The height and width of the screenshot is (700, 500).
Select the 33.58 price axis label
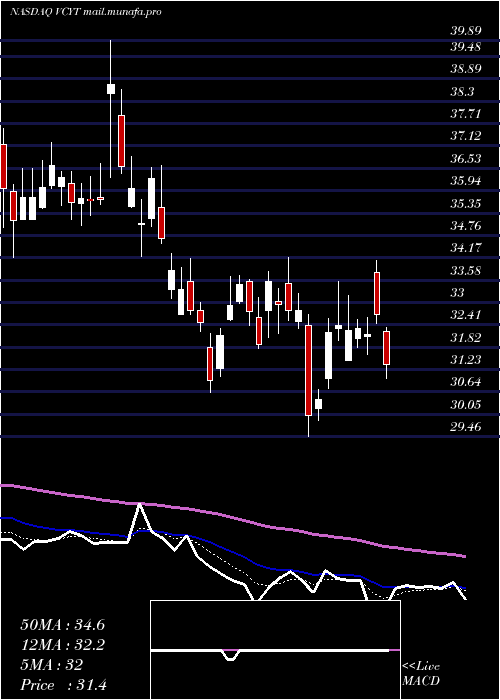[x=466, y=271]
